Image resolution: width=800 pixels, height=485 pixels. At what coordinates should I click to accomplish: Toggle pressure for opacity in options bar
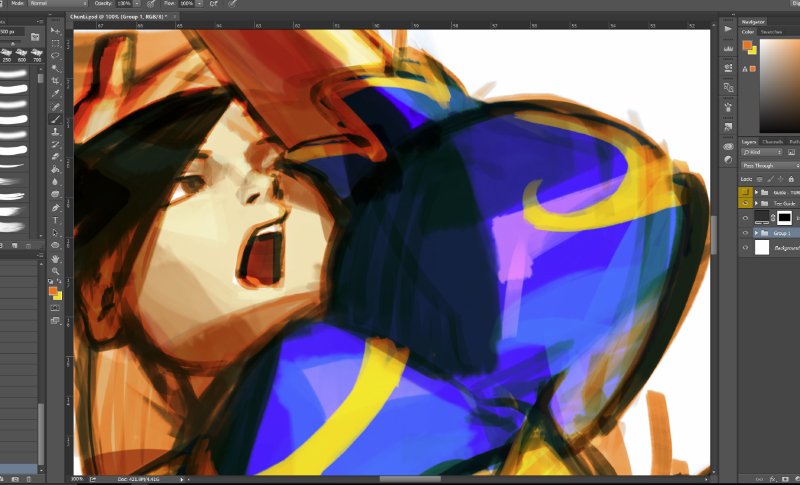tap(151, 4)
